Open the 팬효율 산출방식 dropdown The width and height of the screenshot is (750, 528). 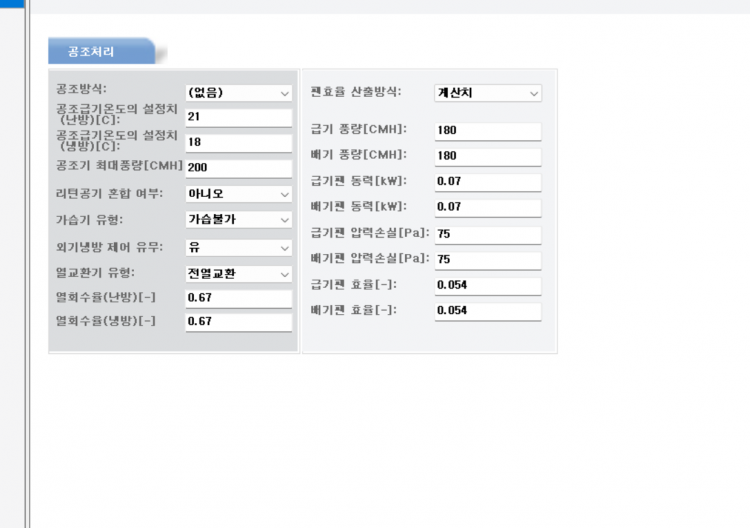click(487, 93)
